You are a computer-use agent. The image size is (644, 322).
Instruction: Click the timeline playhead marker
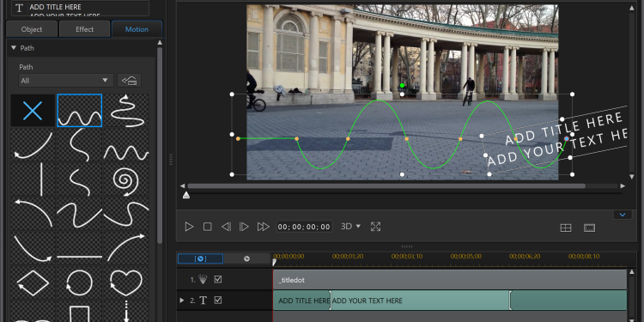[275, 262]
